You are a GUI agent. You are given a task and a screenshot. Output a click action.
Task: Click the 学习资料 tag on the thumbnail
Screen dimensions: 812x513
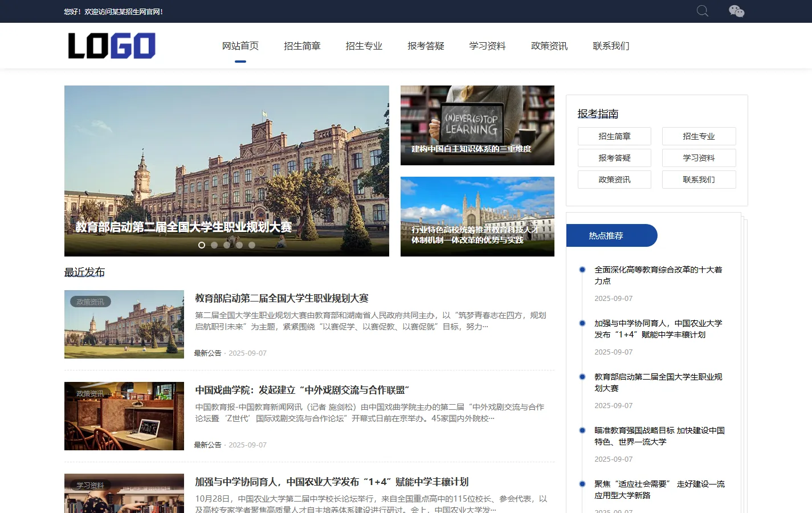pyautogui.click(x=90, y=486)
